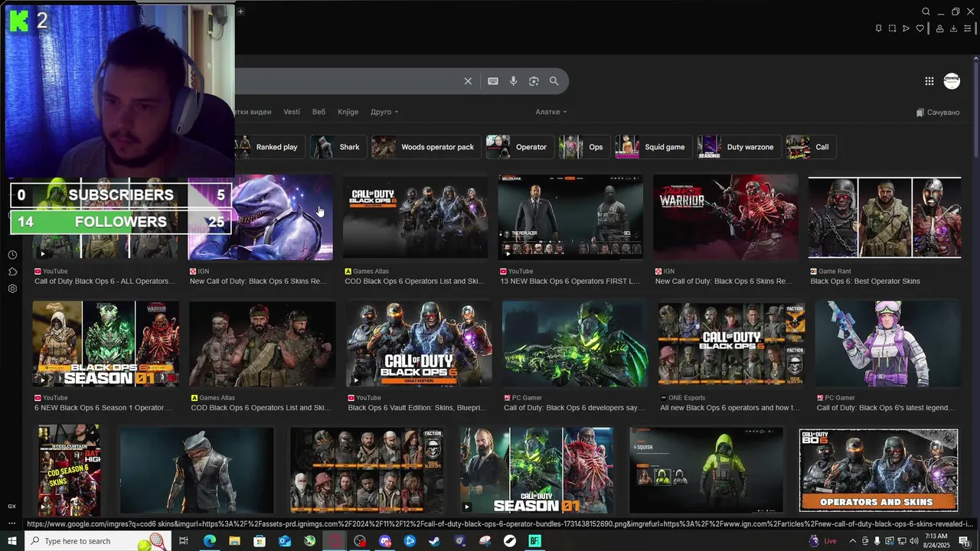Show hidden system tray icons chevron
This screenshot has height=551, width=980.
click(852, 541)
